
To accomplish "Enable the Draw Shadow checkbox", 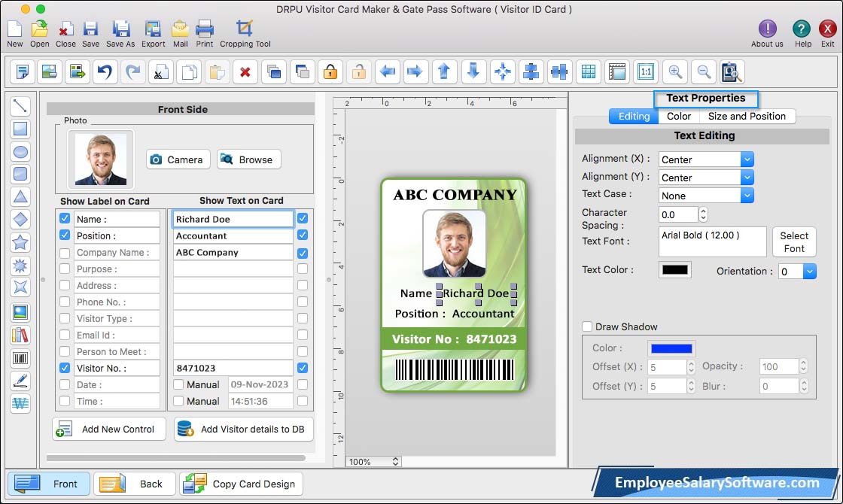I will point(587,326).
